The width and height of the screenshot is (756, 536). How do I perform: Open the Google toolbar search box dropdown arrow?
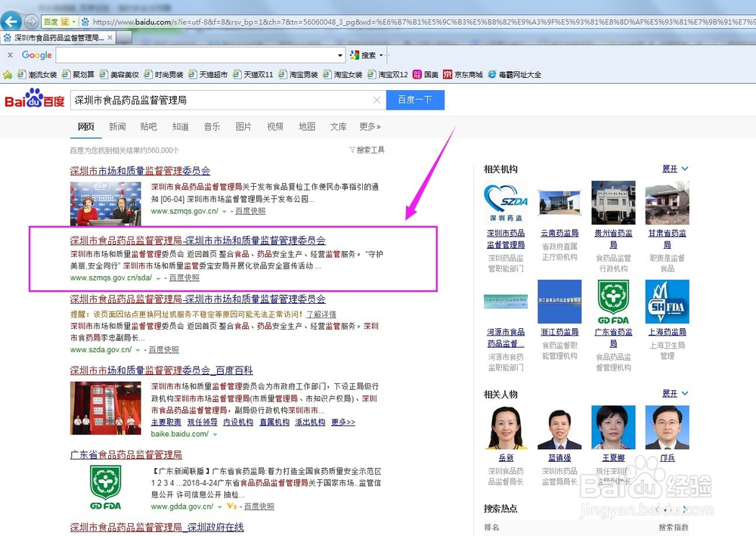pos(340,55)
